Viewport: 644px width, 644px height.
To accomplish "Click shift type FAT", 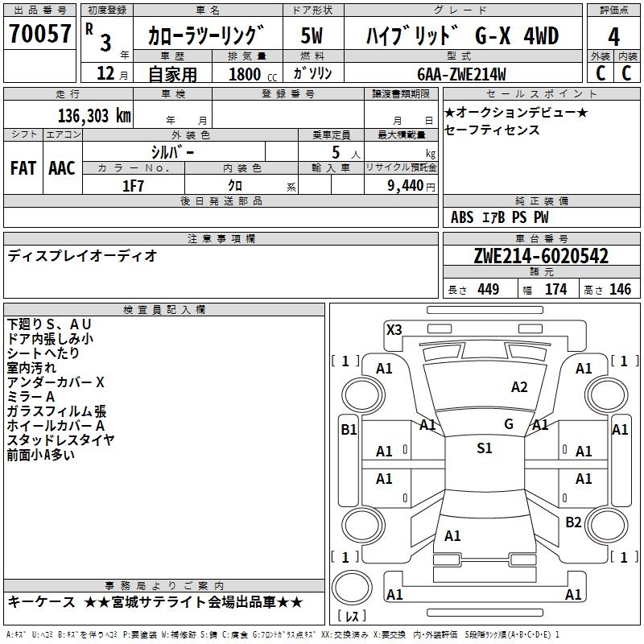I will (23, 168).
